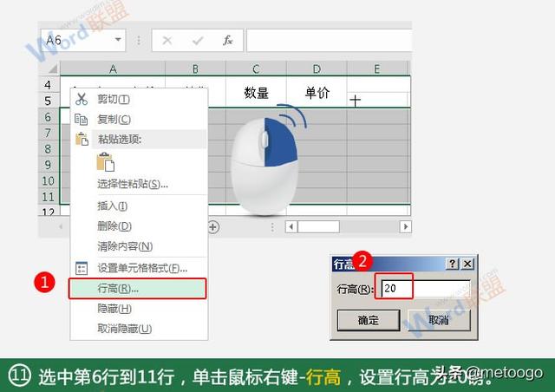Click the scissors cut icon
555x392 pixels.
tap(82, 99)
